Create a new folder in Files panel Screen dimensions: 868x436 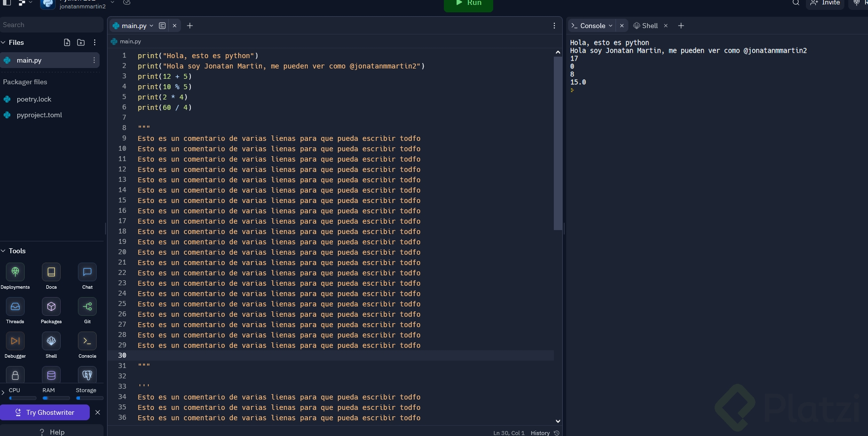pyautogui.click(x=81, y=42)
